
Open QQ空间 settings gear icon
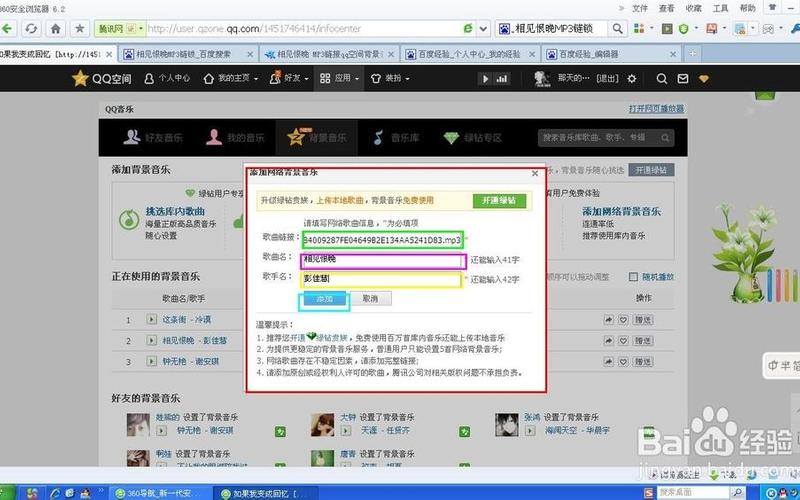(632, 79)
